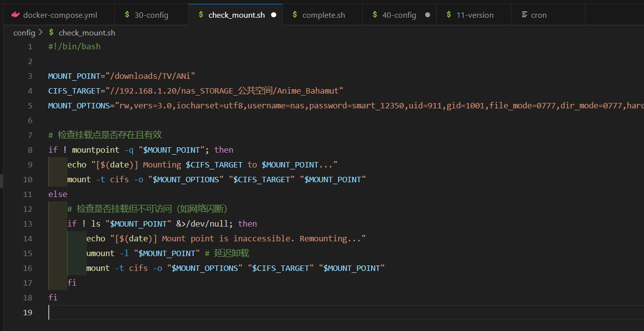
Task: Click the CIFS_TARGET variable name on line 4
Action: pyautogui.click(x=74, y=91)
